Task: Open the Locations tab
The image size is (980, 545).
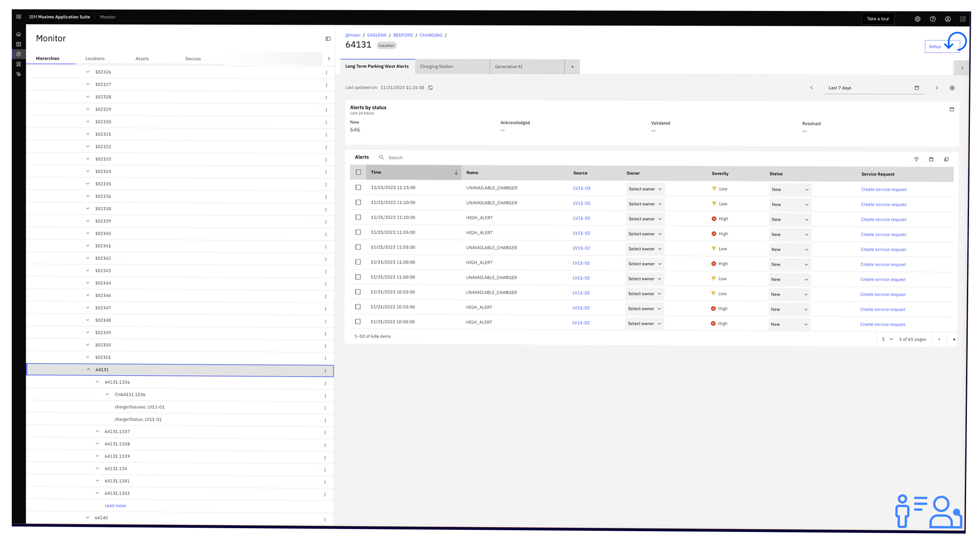Action: tap(95, 59)
